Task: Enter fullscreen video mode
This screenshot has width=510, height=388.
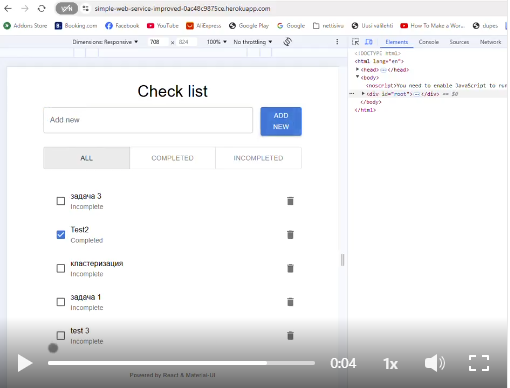Action: point(479,363)
